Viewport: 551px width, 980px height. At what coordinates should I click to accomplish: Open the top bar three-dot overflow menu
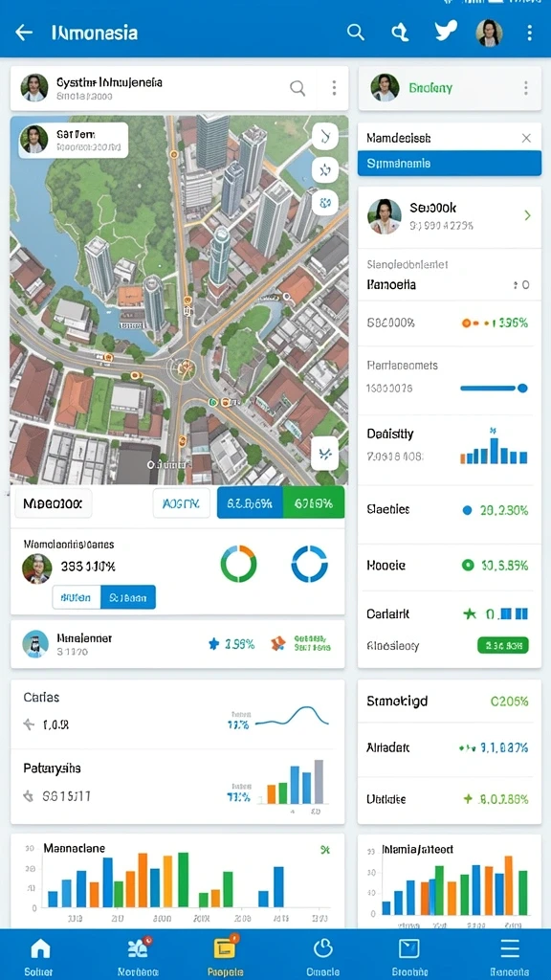coord(529,33)
